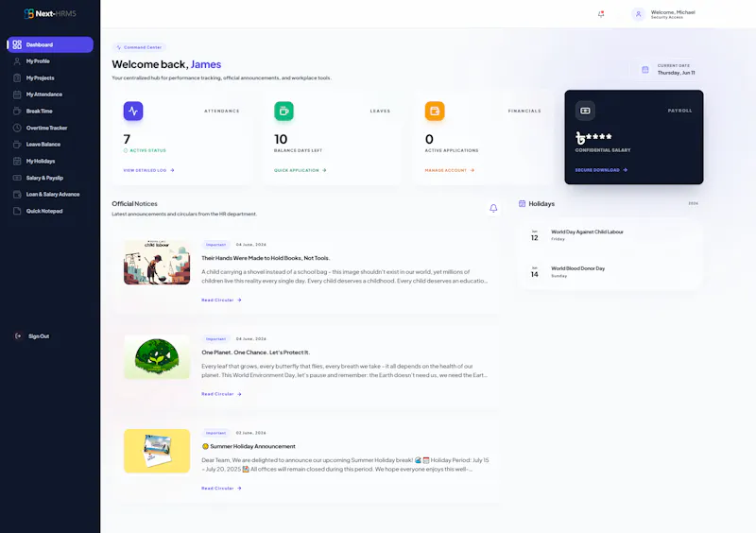Click the My Attendance calendar icon

[17, 95]
